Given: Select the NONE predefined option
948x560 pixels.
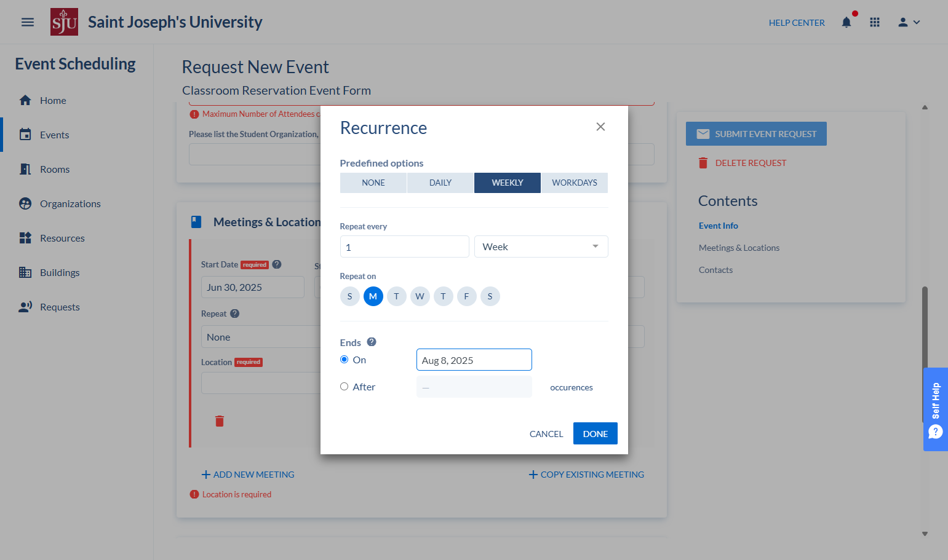Looking at the screenshot, I should [373, 183].
